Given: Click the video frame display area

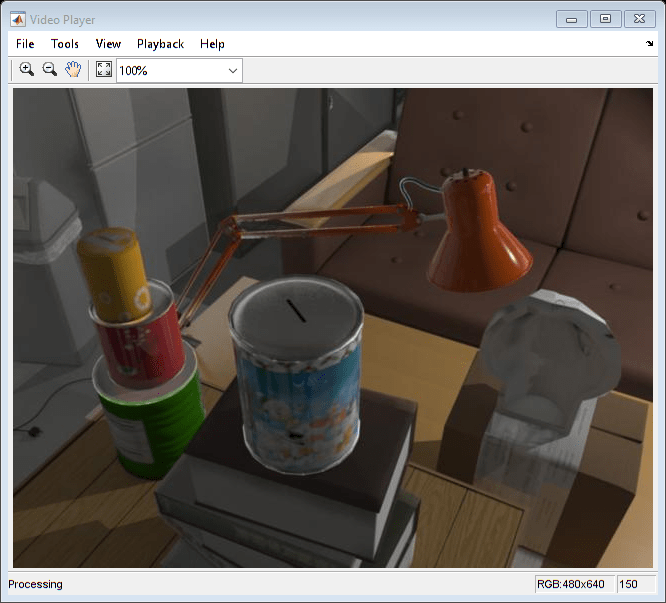Looking at the screenshot, I should pyautogui.click(x=333, y=328).
